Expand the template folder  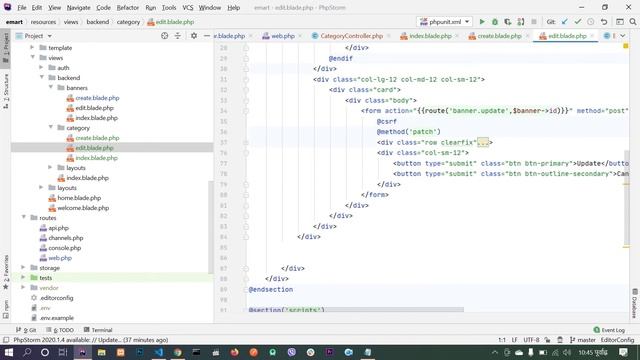point(32,47)
